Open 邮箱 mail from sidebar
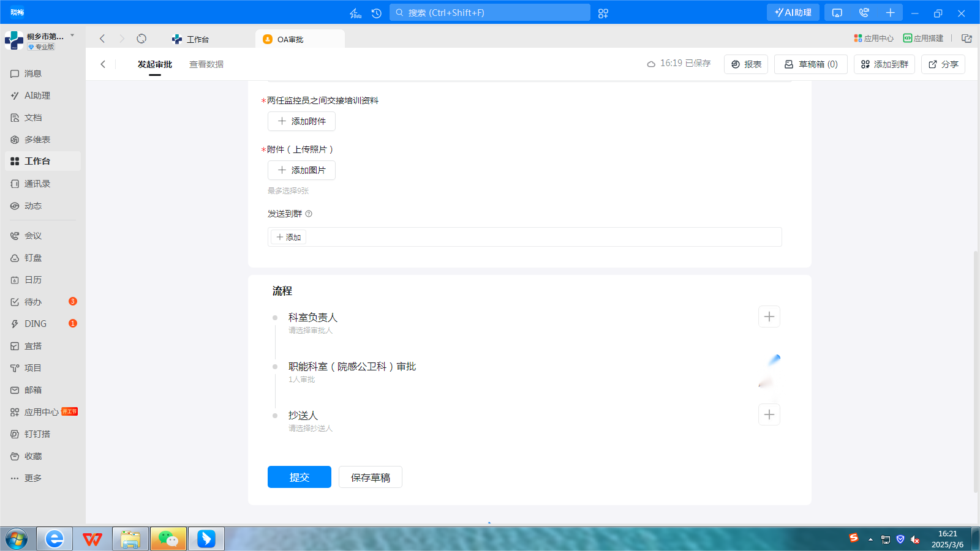980x551 pixels. point(32,389)
